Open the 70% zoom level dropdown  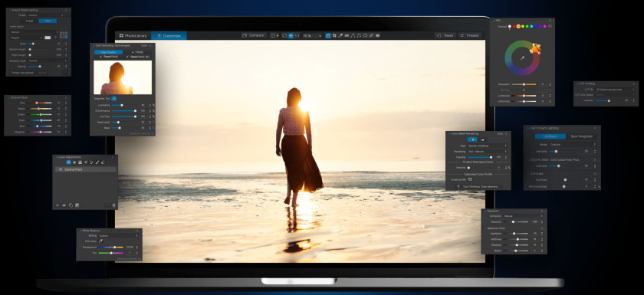(x=312, y=36)
